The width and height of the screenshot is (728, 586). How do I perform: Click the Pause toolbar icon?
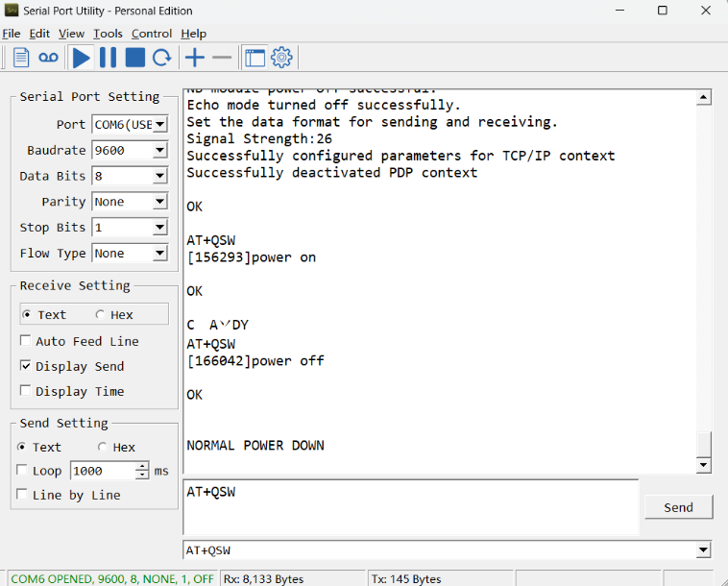pyautogui.click(x=109, y=58)
